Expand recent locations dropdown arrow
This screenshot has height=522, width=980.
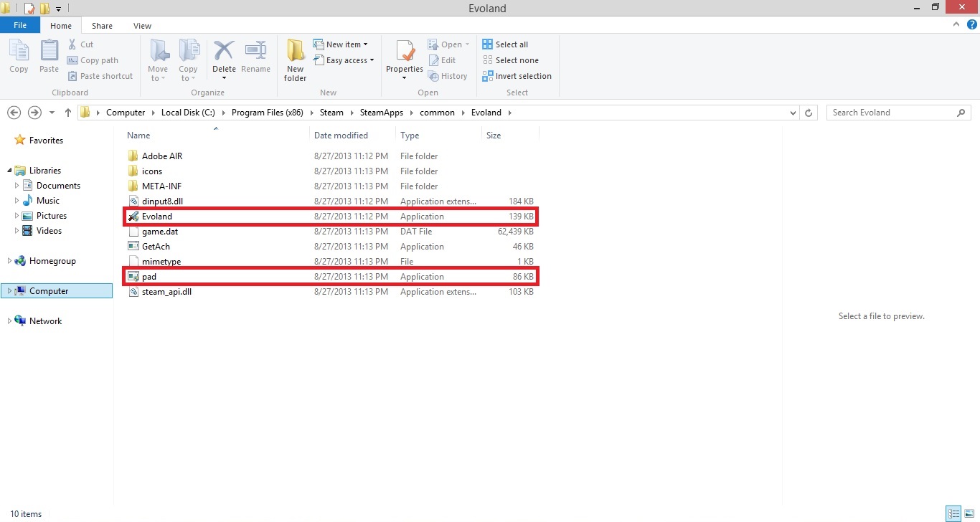click(x=52, y=113)
